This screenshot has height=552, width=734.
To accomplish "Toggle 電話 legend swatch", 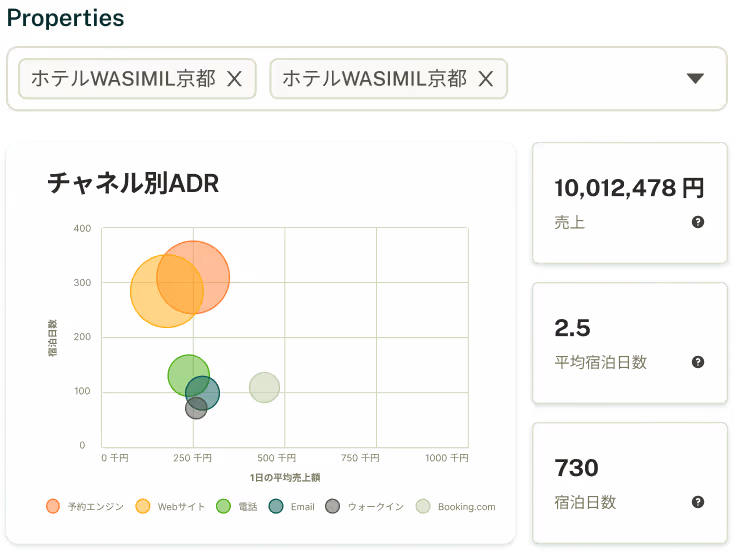I will point(223,506).
